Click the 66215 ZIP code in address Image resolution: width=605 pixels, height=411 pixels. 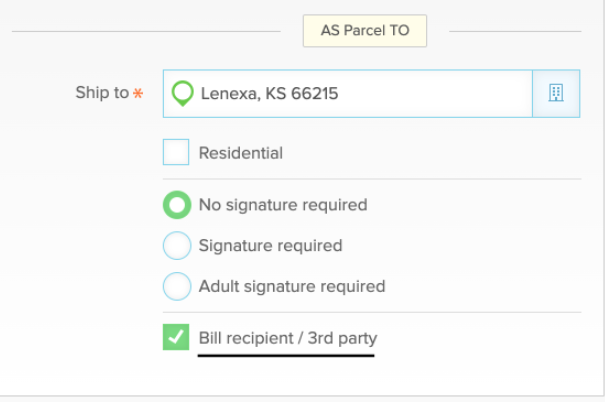[x=314, y=93]
